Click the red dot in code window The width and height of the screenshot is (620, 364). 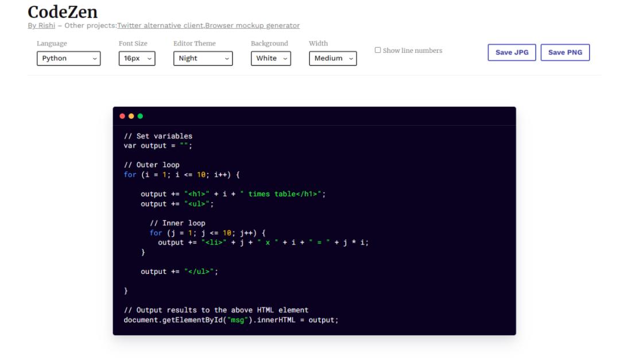click(122, 116)
